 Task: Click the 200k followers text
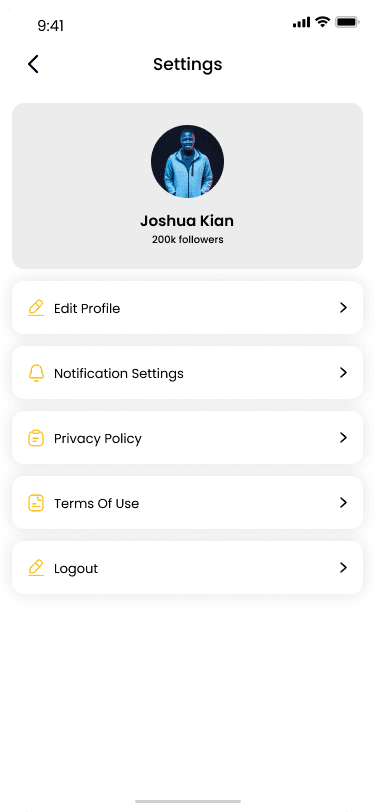pos(188,240)
